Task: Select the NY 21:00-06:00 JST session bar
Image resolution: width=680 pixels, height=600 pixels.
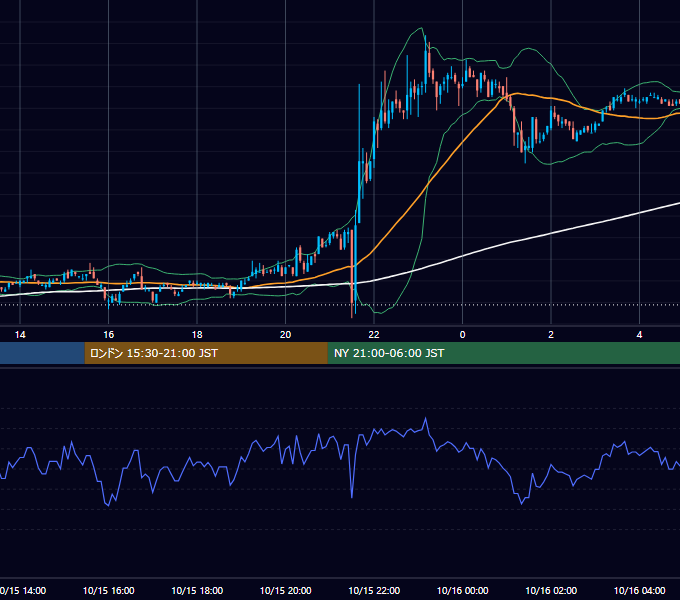Action: [504, 353]
